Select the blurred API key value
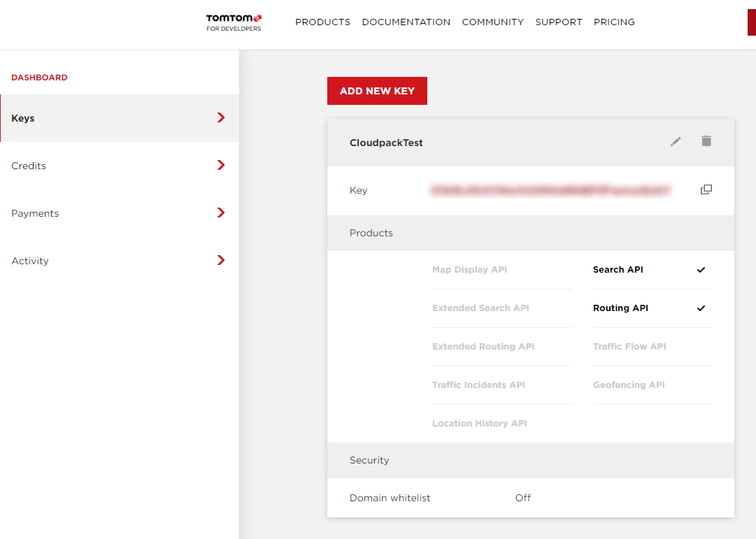Image resolution: width=756 pixels, height=539 pixels. coord(550,190)
